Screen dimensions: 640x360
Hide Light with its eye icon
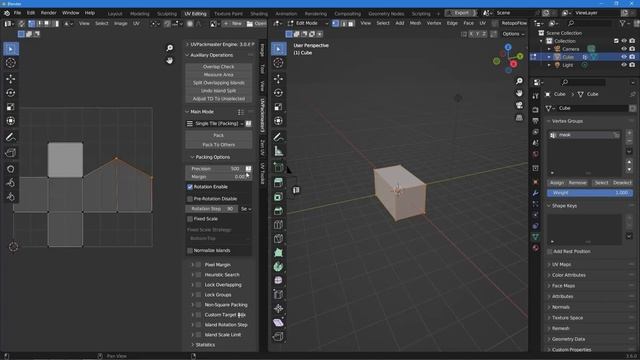click(x=624, y=65)
